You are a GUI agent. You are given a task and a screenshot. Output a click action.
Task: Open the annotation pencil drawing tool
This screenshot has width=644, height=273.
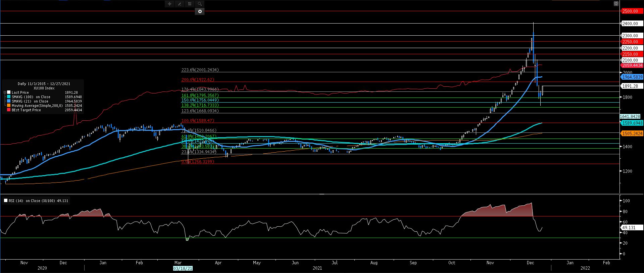(180, 4)
